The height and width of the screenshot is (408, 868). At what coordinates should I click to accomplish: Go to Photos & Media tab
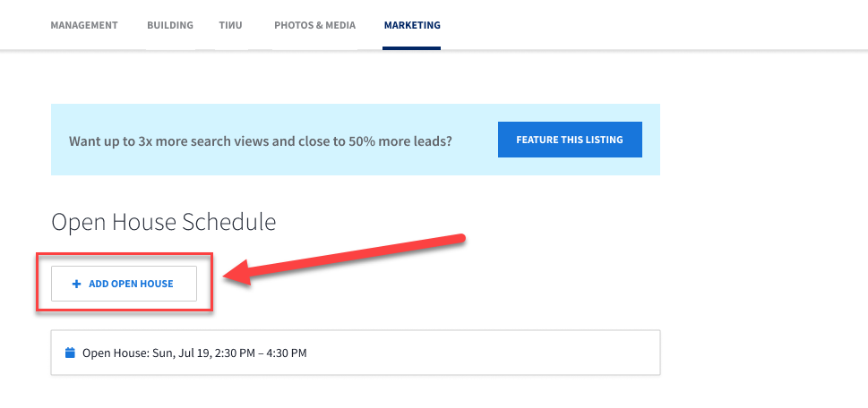pyautogui.click(x=315, y=25)
